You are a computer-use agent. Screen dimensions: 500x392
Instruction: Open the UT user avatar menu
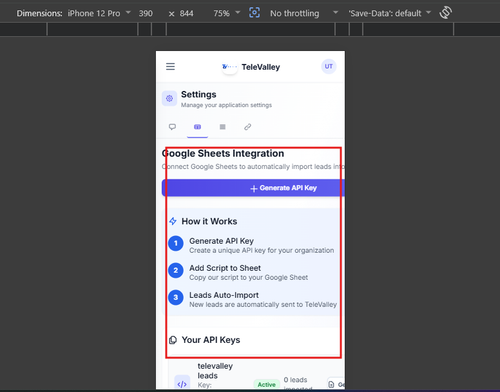(x=329, y=66)
